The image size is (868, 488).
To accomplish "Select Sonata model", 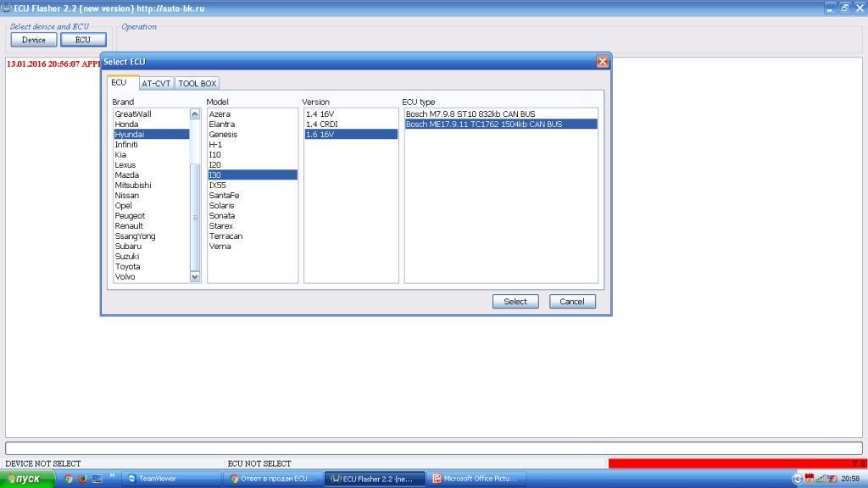I will (x=253, y=216).
